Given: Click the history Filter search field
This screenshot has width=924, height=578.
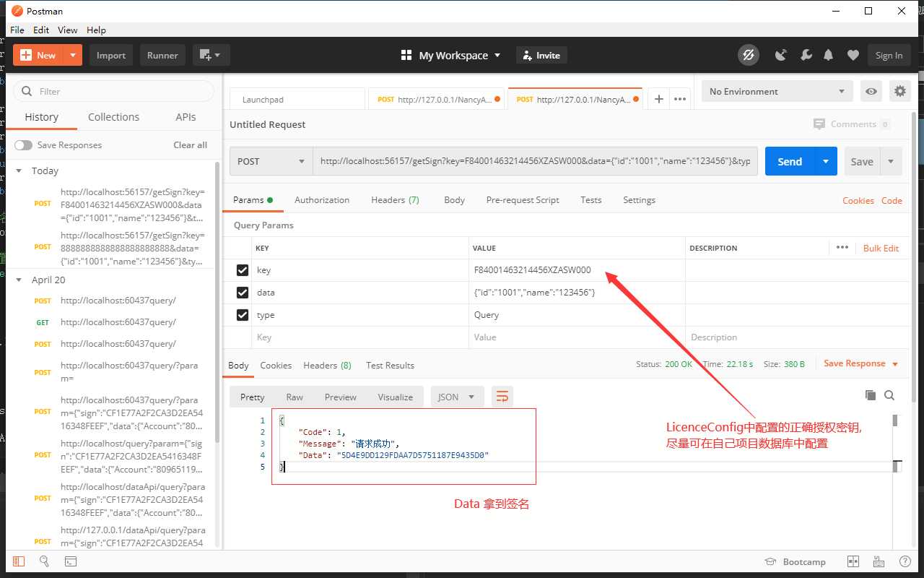Looking at the screenshot, I should point(114,91).
